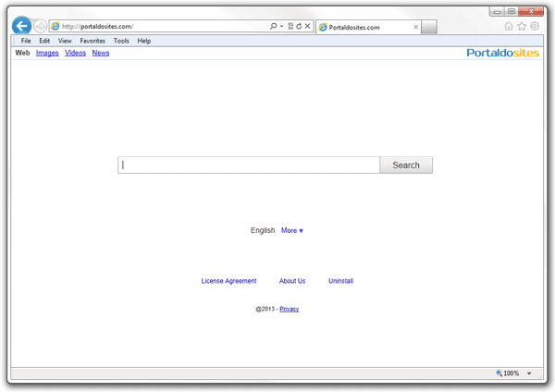Maximize the browser window
The image size is (555, 392).
click(x=512, y=12)
